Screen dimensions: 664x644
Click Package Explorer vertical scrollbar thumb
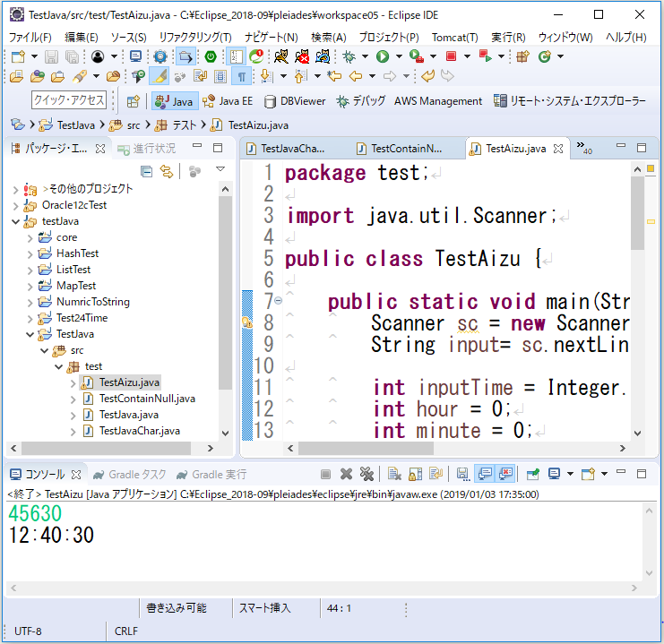(225, 292)
